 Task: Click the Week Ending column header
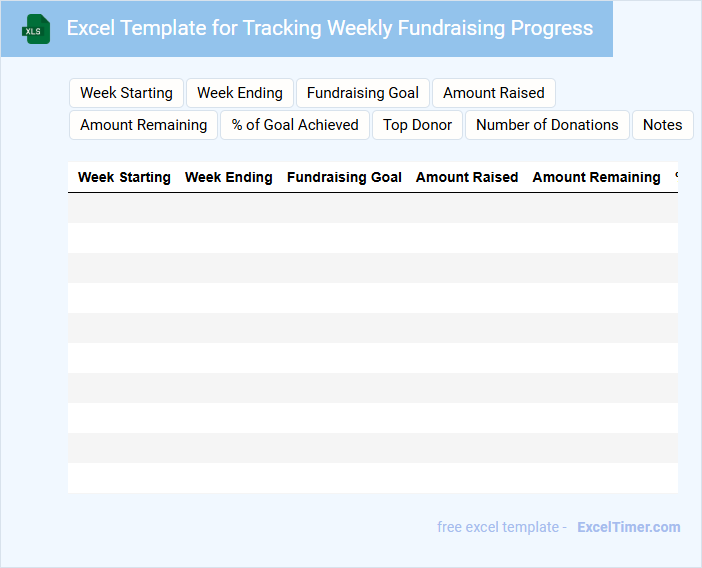coord(229,177)
